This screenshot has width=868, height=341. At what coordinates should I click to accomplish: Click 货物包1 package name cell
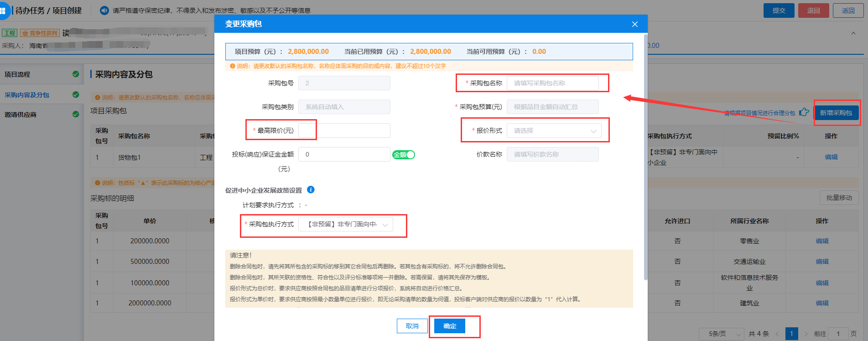(130, 157)
